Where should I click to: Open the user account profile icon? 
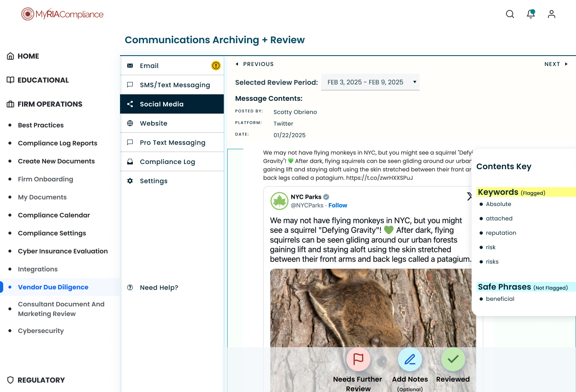[x=552, y=14]
